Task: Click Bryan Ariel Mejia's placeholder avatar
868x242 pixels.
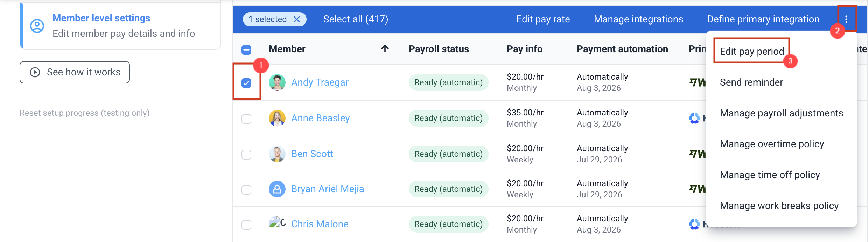Action: [277, 189]
